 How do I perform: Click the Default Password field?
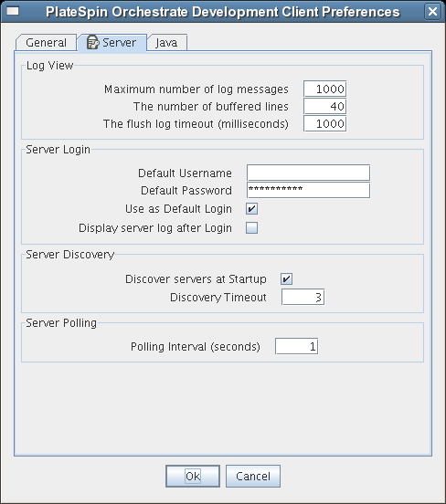tap(308, 190)
